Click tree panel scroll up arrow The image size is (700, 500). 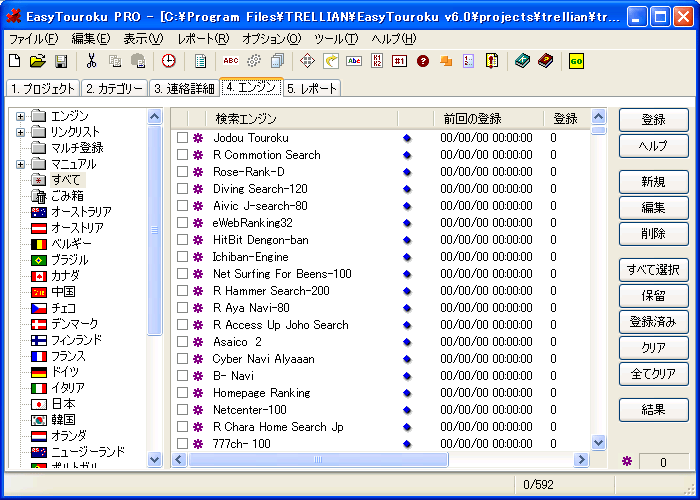coord(154,117)
